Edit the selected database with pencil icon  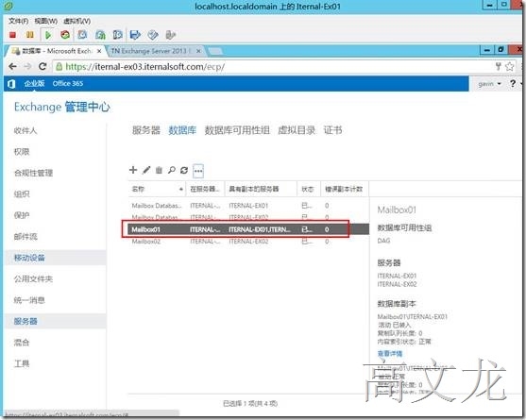point(146,170)
